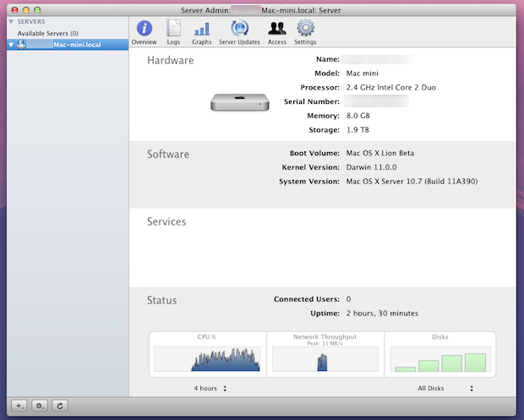The width and height of the screenshot is (524, 420).
Task: Click the add (+) button at bottom left
Action: pos(19,406)
